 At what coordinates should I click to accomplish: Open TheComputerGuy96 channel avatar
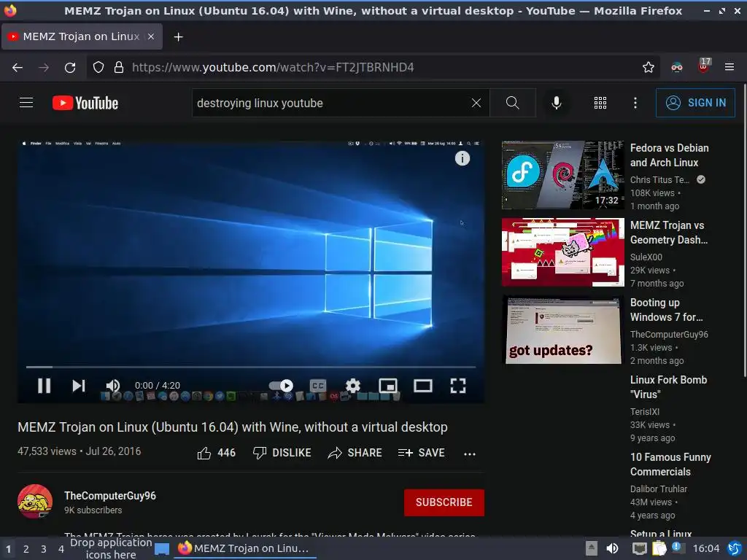tap(35, 502)
